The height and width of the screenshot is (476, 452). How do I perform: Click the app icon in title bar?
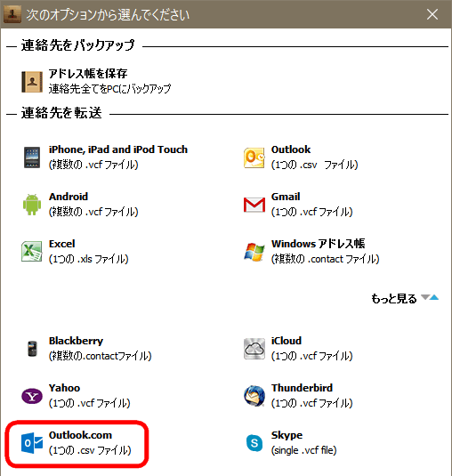[12, 14]
